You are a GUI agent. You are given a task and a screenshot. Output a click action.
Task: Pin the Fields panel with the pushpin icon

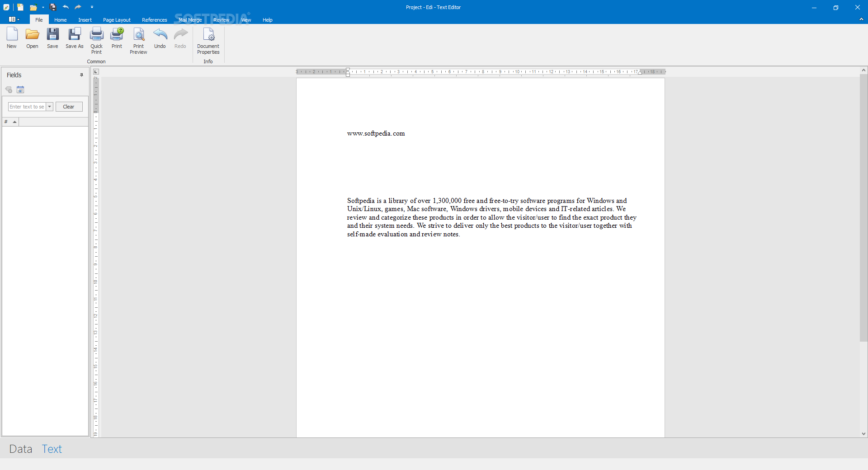[82, 75]
